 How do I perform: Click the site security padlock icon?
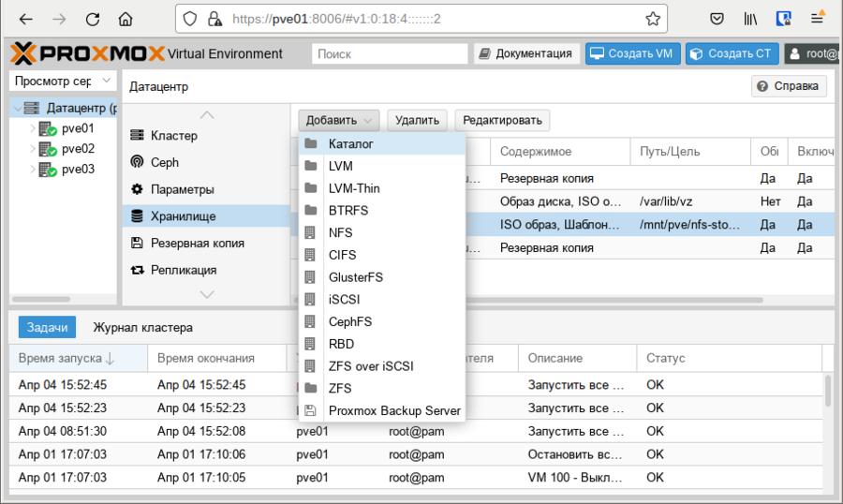click(214, 20)
